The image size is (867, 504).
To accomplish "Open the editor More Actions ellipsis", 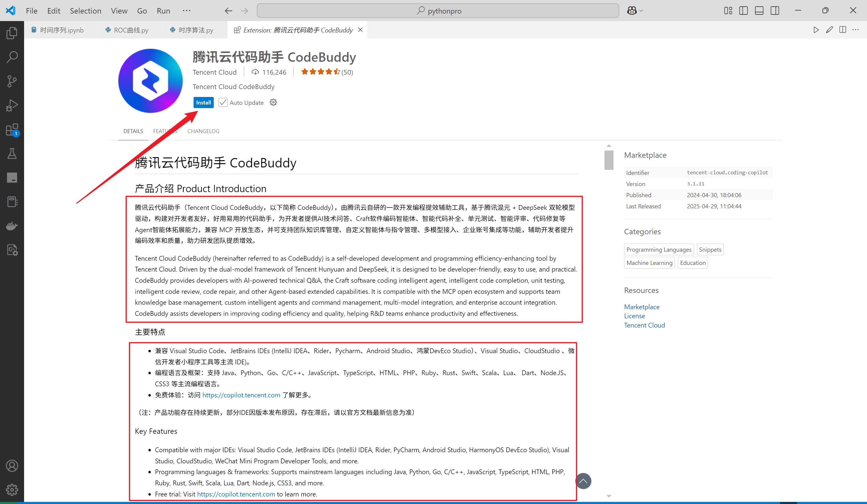I will click(856, 30).
